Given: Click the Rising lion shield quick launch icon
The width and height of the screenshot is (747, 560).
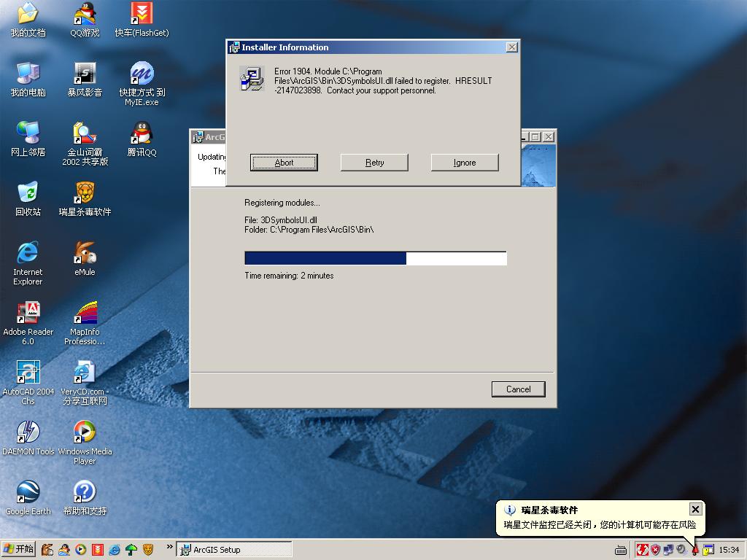Looking at the screenshot, I should (x=148, y=550).
